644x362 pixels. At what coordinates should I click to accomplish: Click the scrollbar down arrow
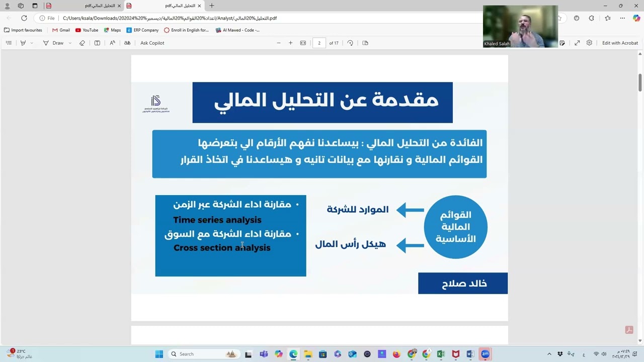[x=640, y=341]
